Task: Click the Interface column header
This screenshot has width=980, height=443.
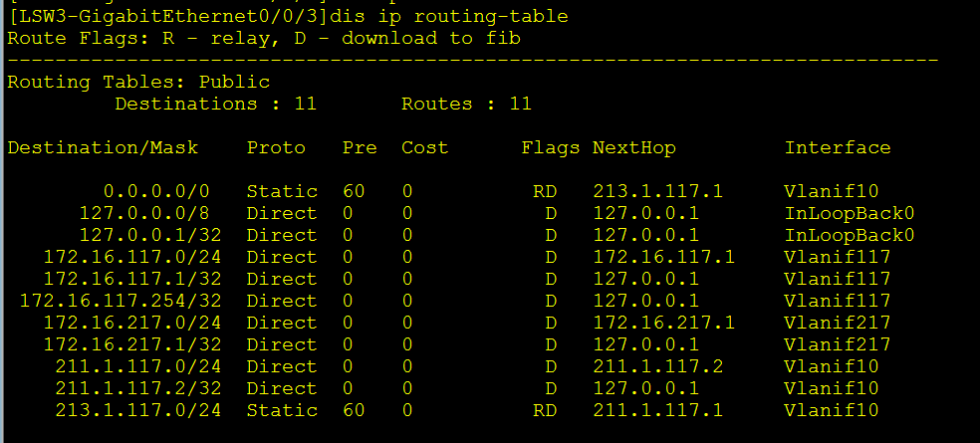Action: tap(837, 147)
